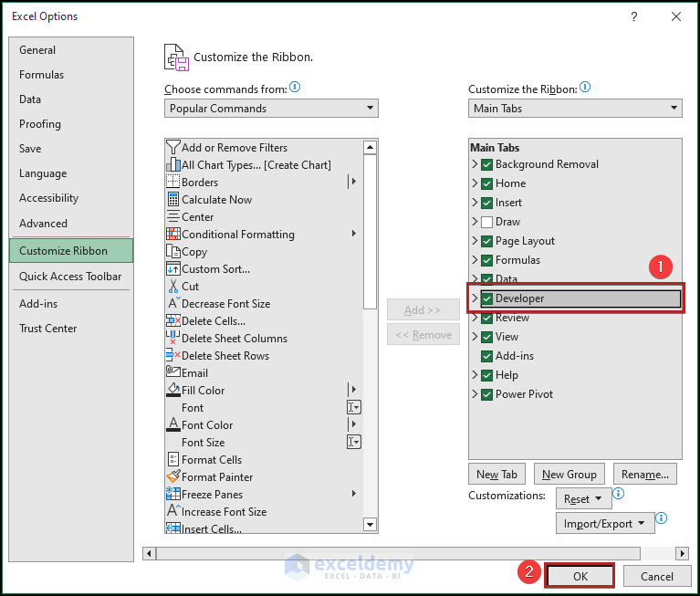Open the dialog Help question mark
Image resolution: width=700 pixels, height=596 pixels.
coord(634,17)
